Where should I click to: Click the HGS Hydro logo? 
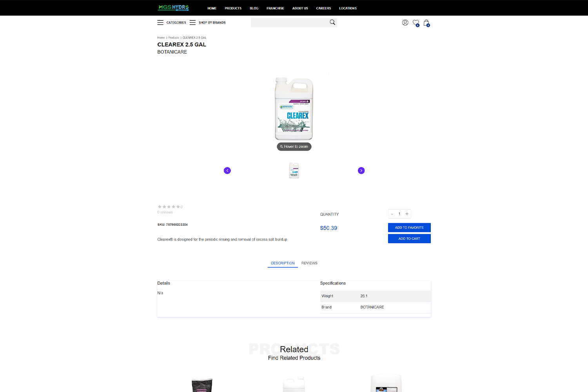click(173, 8)
